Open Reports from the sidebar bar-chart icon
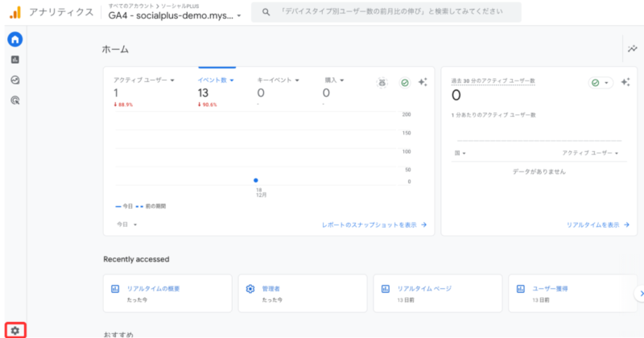 point(15,60)
